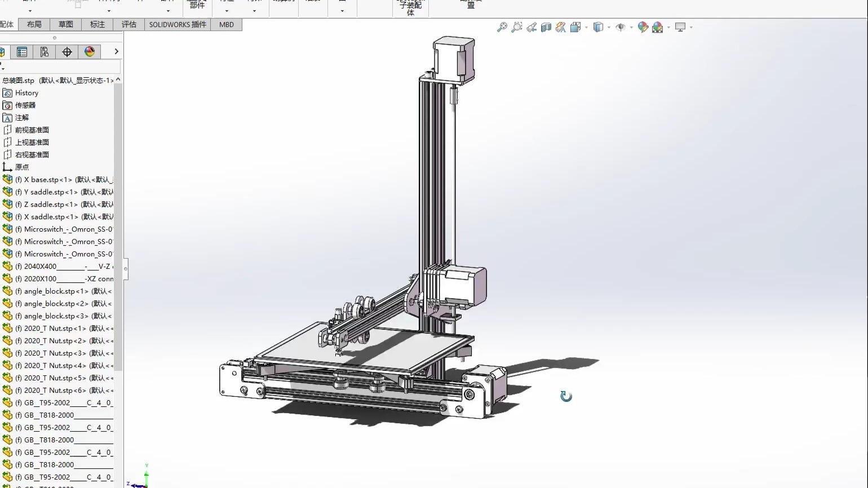
Task: Click the Previous View icon
Action: coord(532,27)
